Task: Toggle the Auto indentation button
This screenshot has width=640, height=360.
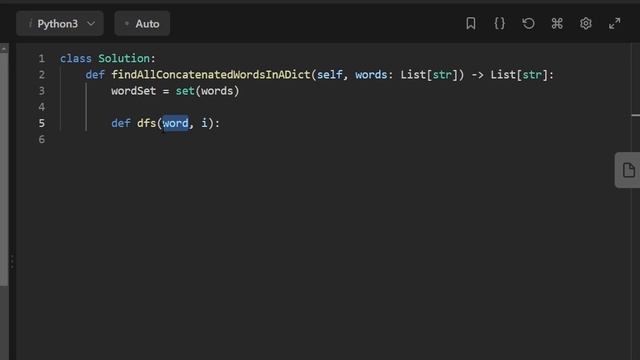Action: point(142,24)
